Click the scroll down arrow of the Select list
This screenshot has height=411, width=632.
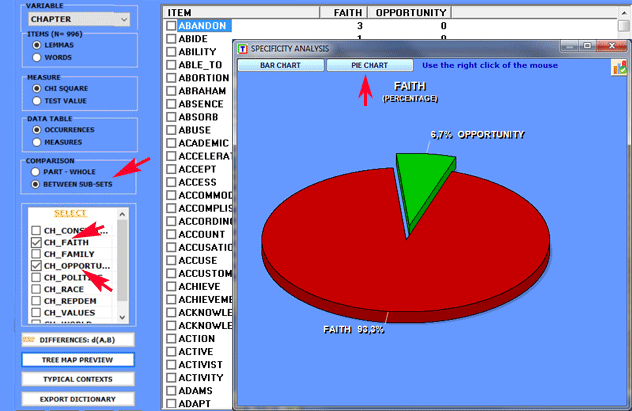click(123, 317)
